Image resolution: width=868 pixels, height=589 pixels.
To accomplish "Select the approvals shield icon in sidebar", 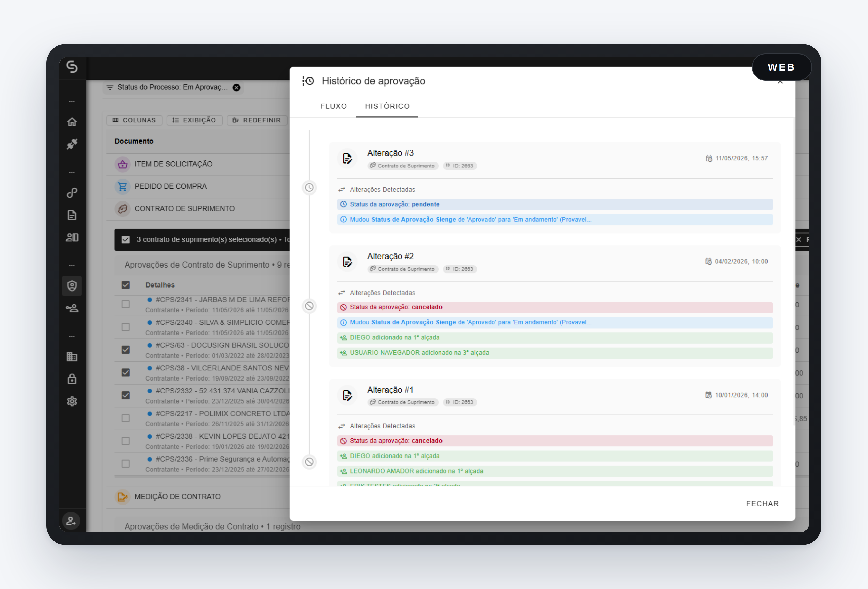I will coord(72,286).
